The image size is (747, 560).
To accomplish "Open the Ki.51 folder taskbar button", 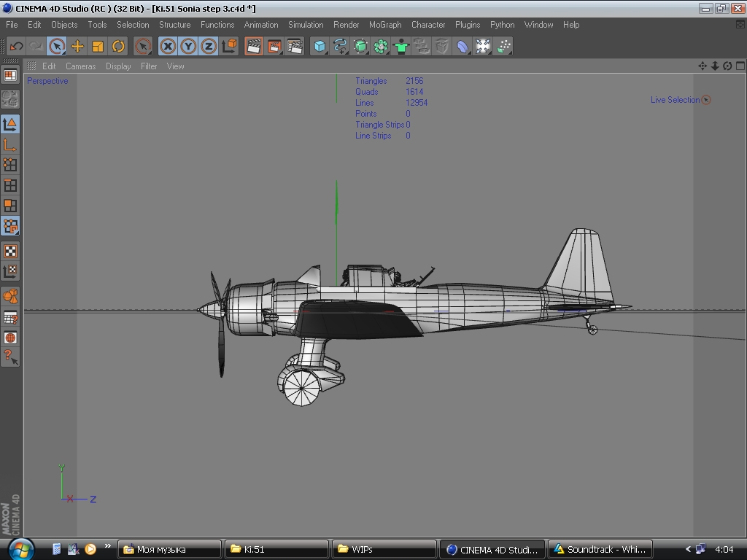I will click(276, 549).
